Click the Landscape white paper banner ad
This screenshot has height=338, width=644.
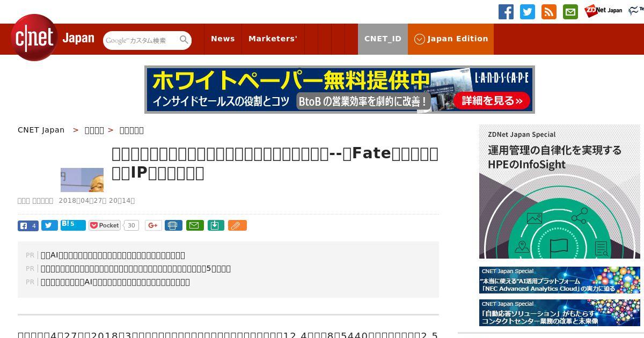pos(340,90)
